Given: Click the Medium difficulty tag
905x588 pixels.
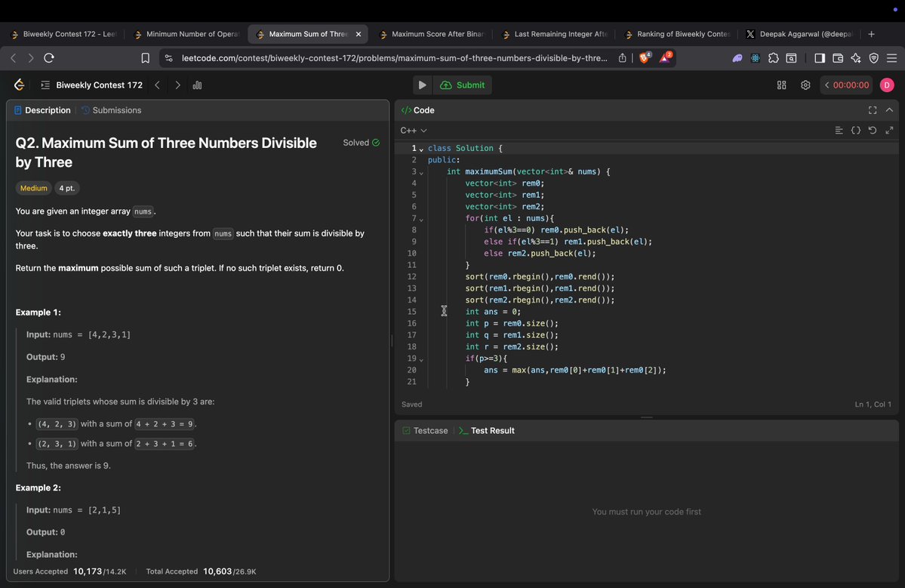Looking at the screenshot, I should click(x=33, y=188).
